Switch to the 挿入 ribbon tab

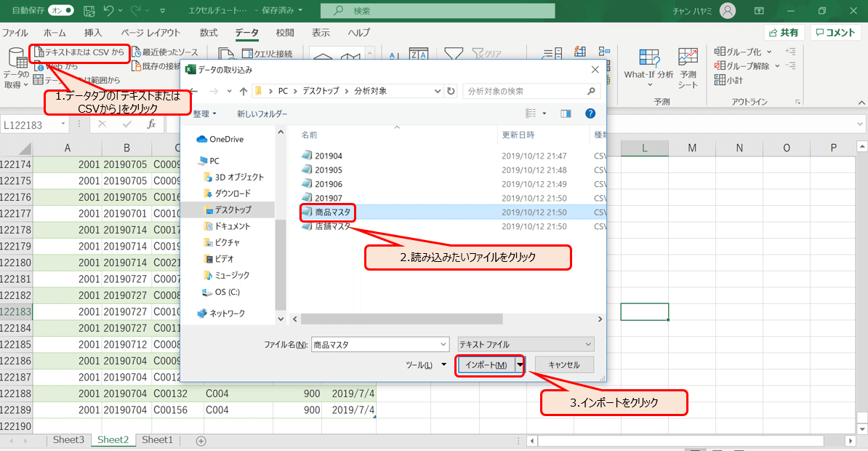point(93,33)
